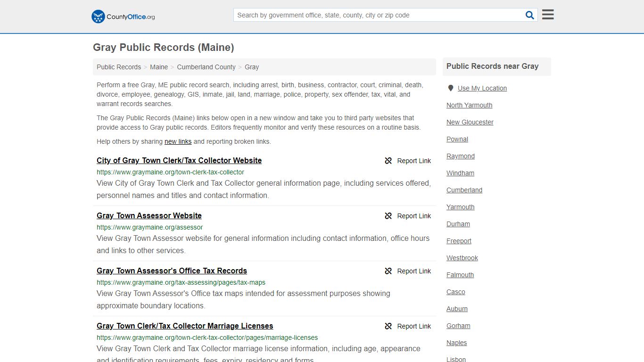Open the CountyOffice.org logo home link

123,16
